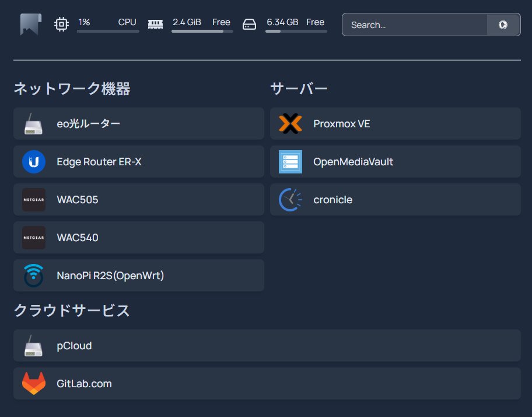Click the disk drive icon
Viewport: 532px width, 417px height.
click(x=250, y=24)
